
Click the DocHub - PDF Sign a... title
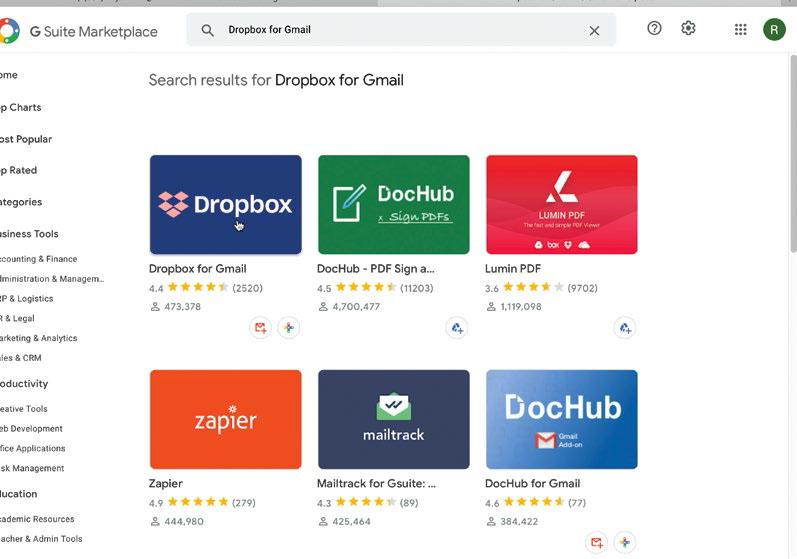[376, 269]
